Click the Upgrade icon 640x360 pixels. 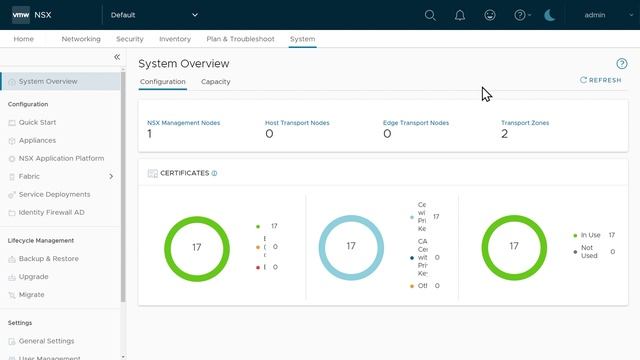[12, 277]
